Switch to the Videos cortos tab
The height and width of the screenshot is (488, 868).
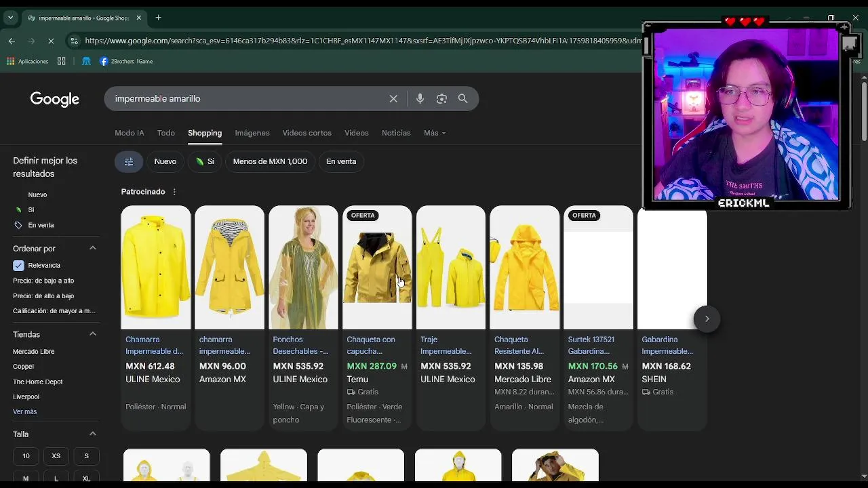[307, 133]
